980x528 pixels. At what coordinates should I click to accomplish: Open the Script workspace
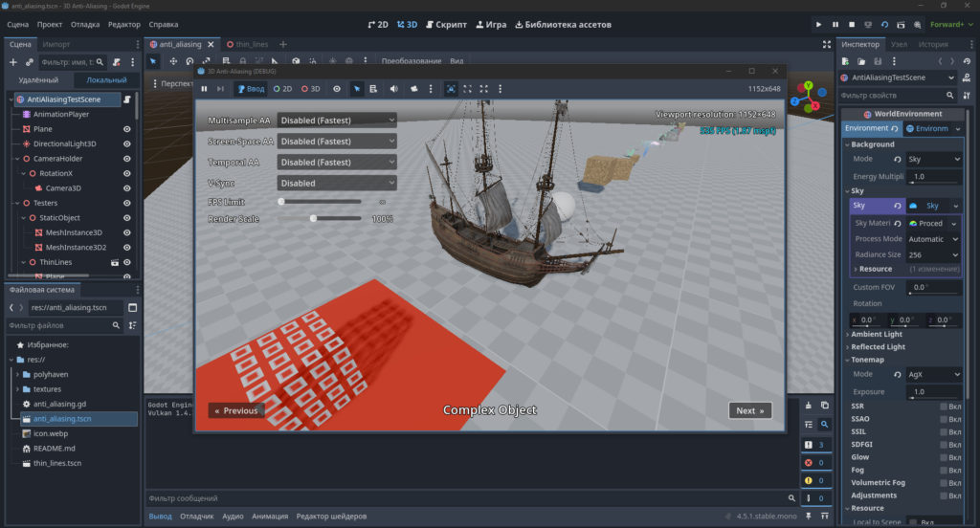tap(446, 24)
